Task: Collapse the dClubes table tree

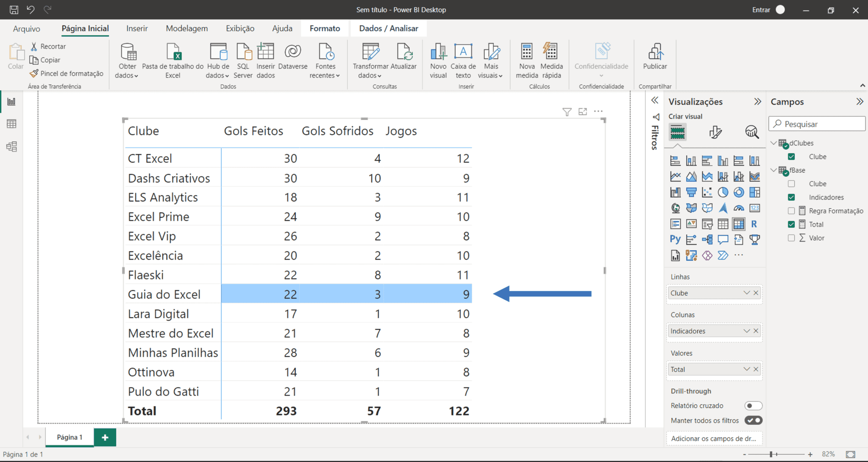Action: (x=773, y=143)
